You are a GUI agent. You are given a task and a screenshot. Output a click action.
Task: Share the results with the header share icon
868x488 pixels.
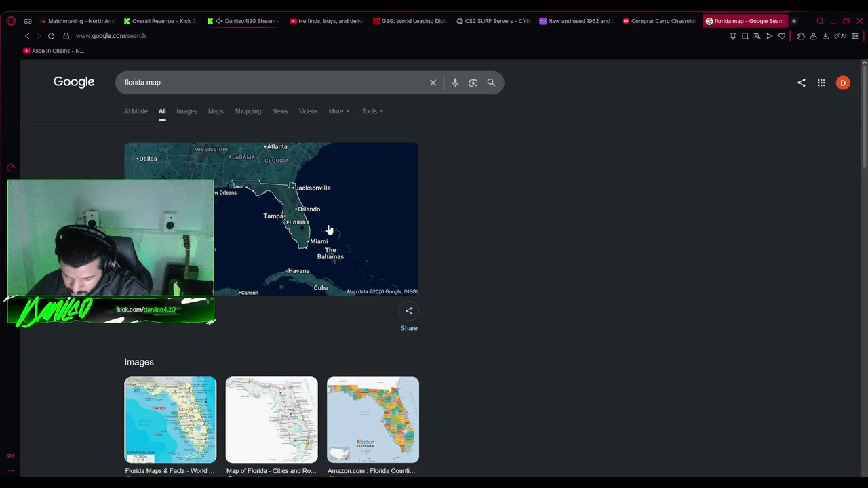[802, 83]
